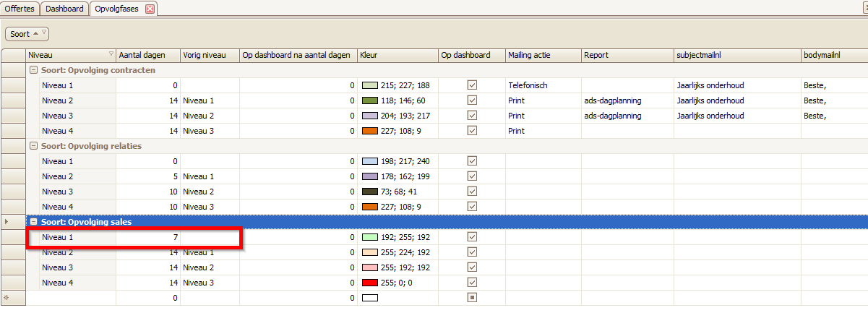
Task: Toggle Op dashboard for relaties Niveau 4
Action: pos(472,207)
